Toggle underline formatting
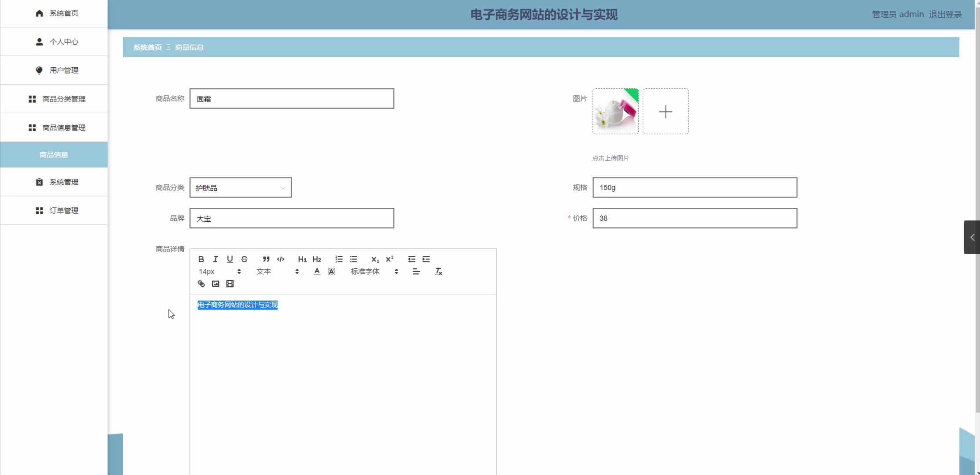The image size is (980, 475). (229, 259)
